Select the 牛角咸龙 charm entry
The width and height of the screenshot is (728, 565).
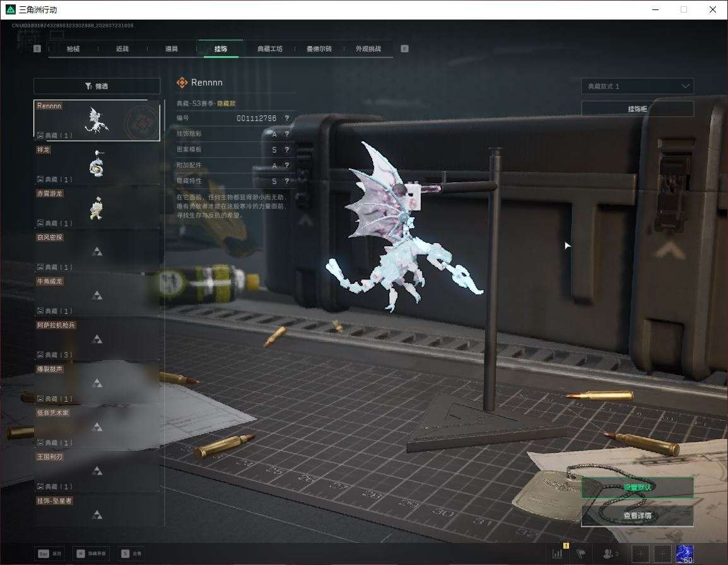[x=97, y=295]
